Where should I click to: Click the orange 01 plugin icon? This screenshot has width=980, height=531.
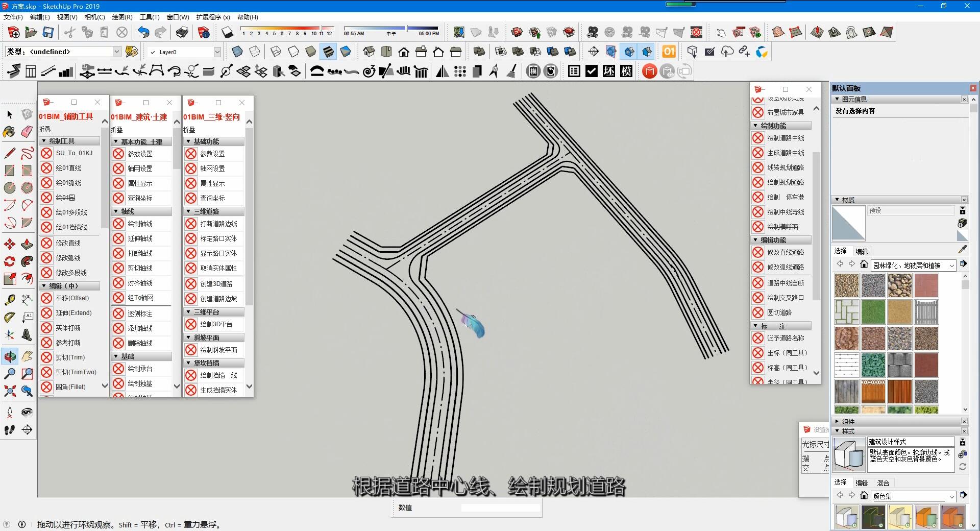669,52
